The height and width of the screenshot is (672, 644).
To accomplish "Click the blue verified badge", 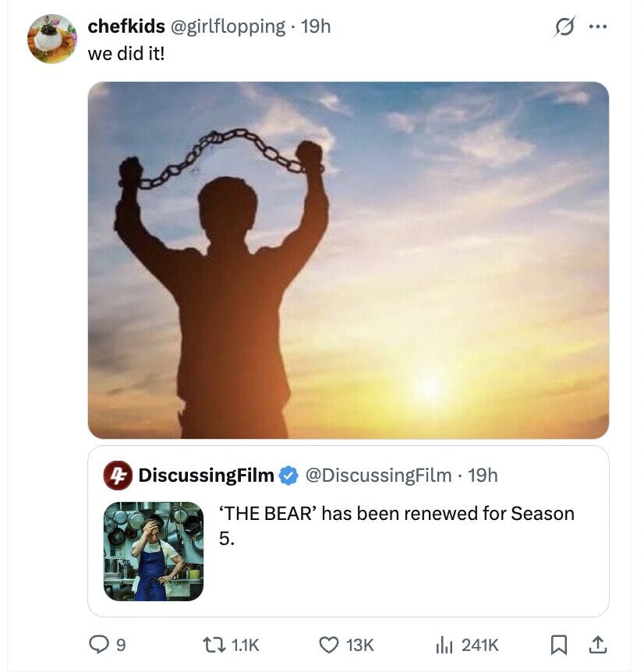I will tap(288, 476).
